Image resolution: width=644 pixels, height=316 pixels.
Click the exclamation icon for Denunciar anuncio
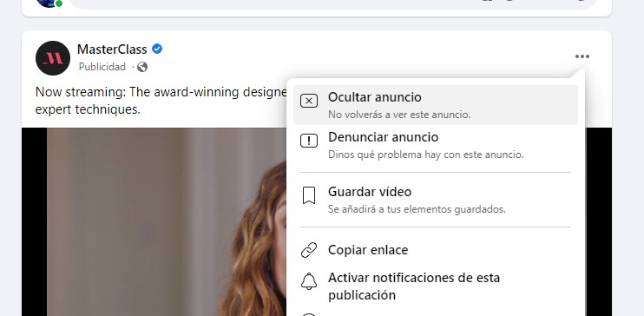coord(309,141)
